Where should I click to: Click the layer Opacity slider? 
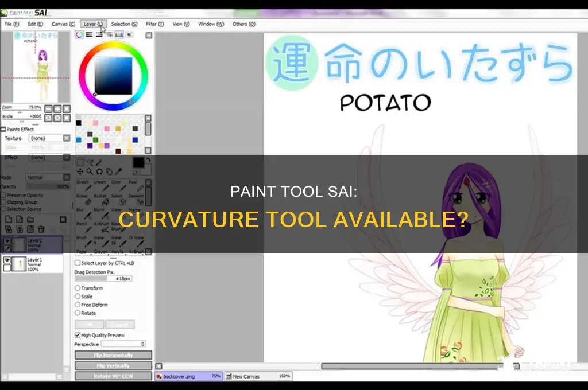(48, 186)
